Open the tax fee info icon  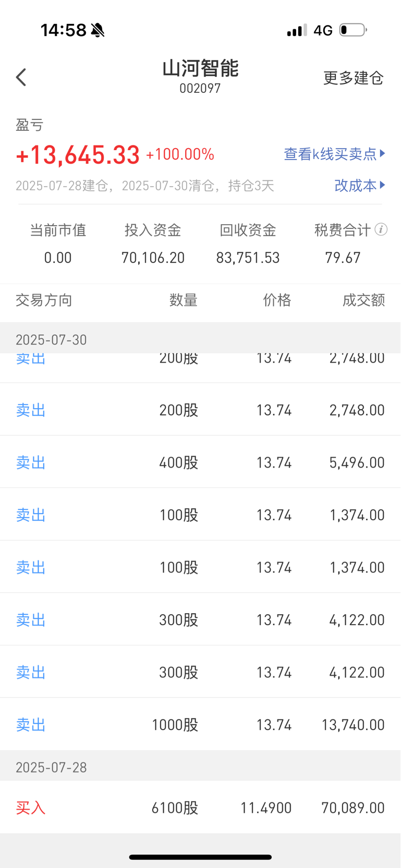[381, 229]
